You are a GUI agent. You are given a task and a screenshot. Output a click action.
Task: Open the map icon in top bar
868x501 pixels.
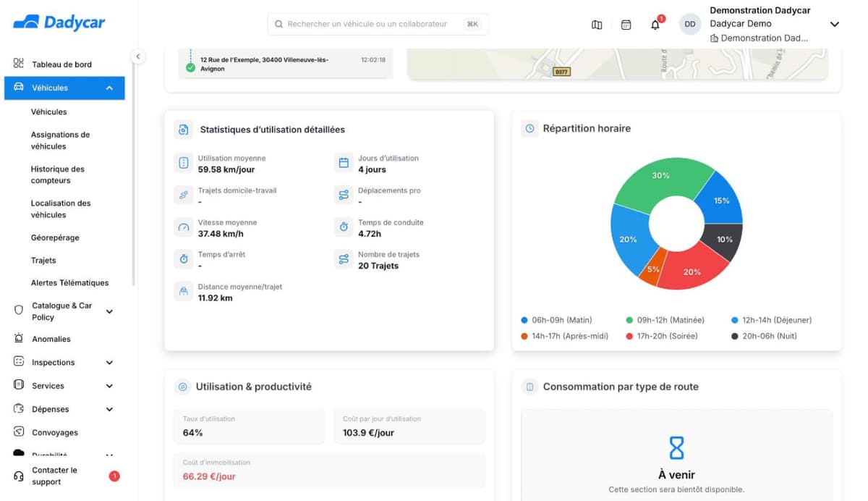(x=597, y=25)
